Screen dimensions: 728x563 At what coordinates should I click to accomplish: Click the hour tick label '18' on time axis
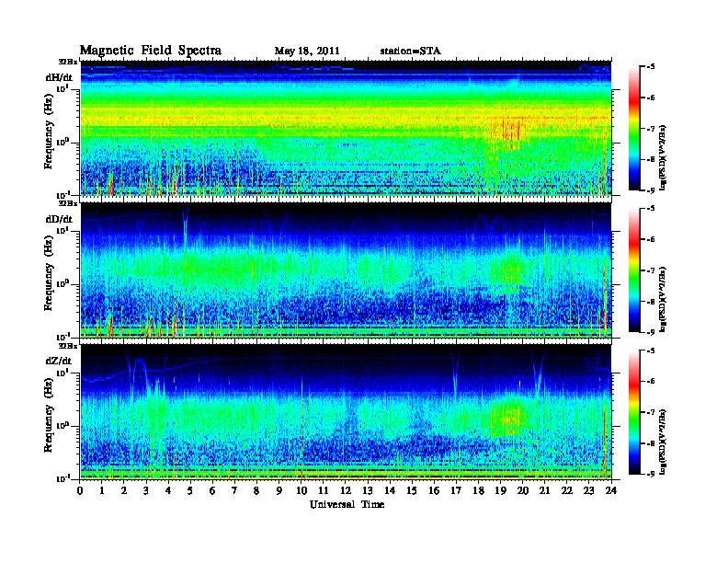(x=478, y=490)
